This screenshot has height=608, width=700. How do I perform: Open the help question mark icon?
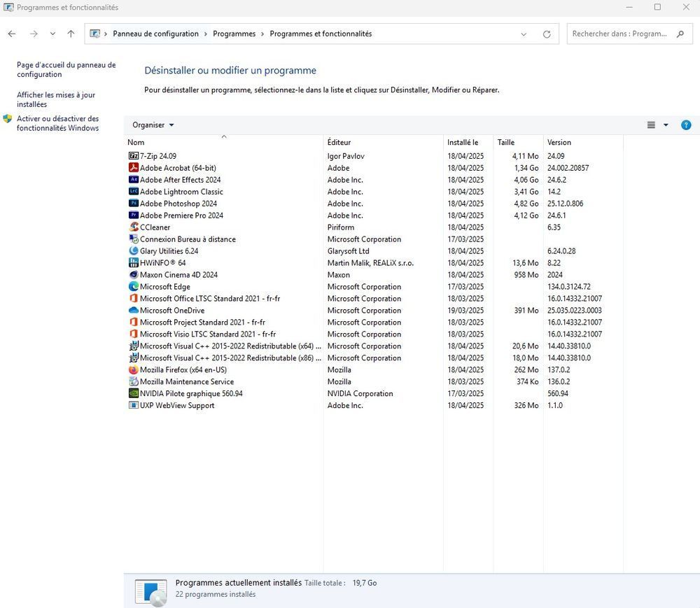click(686, 125)
